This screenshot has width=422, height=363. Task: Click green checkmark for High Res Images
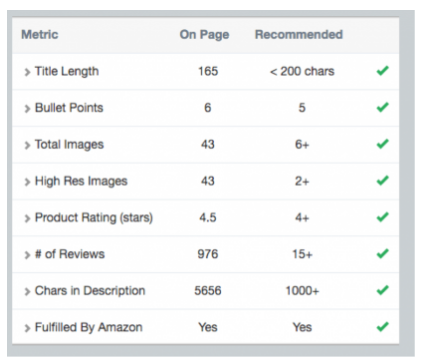383,181
